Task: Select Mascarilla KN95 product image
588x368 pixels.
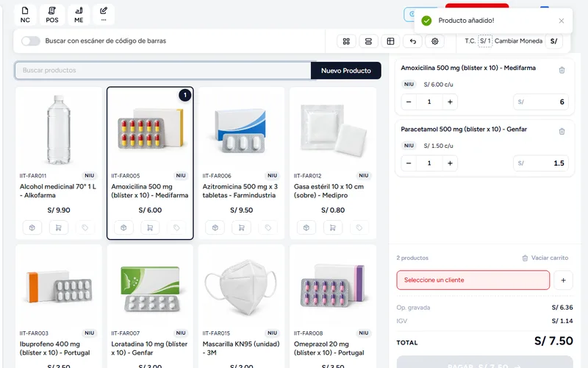Action: coord(241,288)
